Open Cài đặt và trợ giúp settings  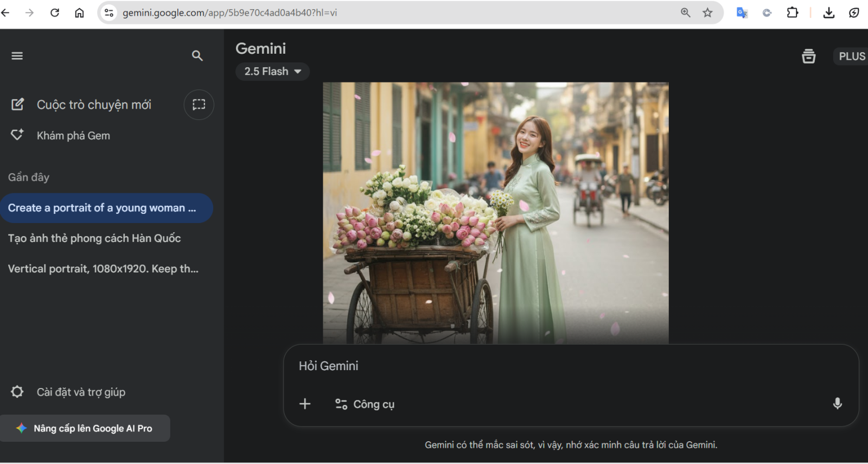[x=80, y=392]
